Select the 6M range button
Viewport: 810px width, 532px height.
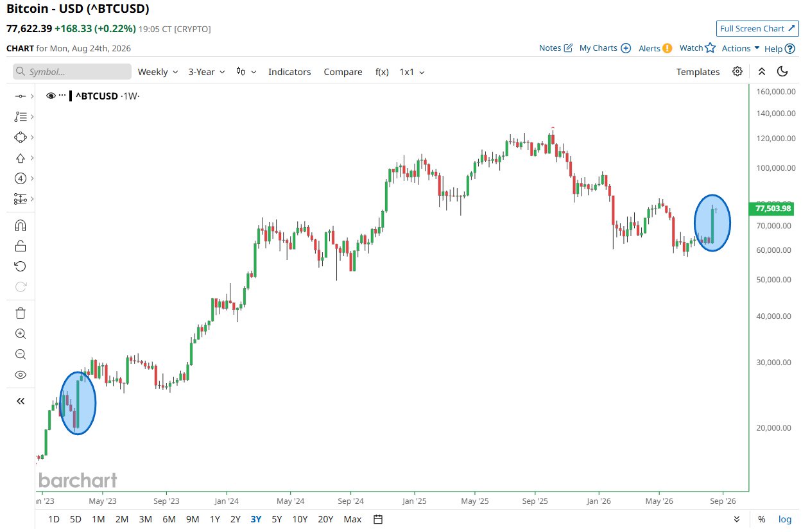[x=169, y=519]
